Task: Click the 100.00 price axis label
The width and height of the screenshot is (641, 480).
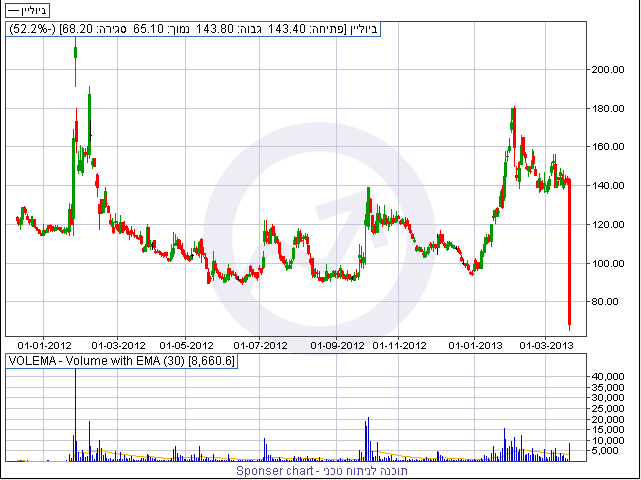Action: [608, 263]
